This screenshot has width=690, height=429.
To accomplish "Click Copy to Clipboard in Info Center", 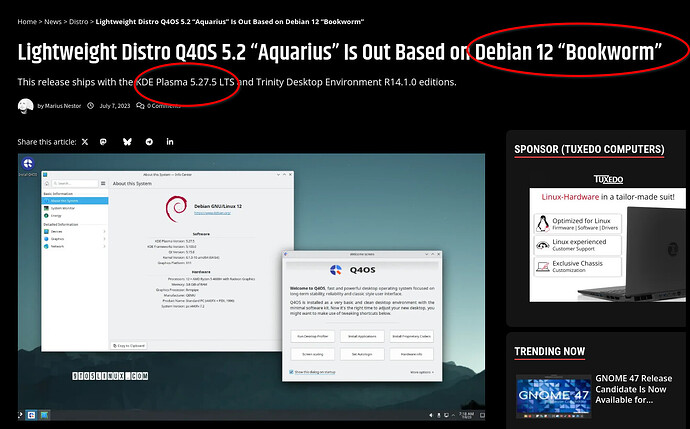I will (x=128, y=345).
